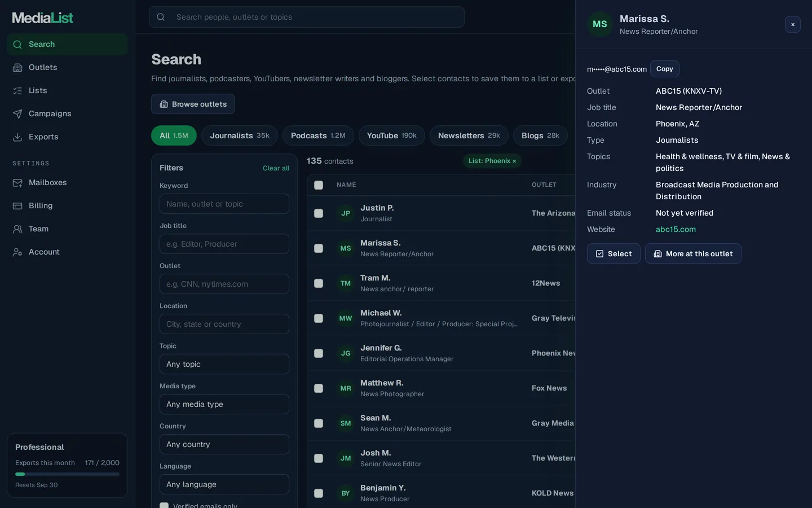Image resolution: width=812 pixels, height=508 pixels.
Task: Remove the List: Phoenix filter chip
Action: [514, 161]
